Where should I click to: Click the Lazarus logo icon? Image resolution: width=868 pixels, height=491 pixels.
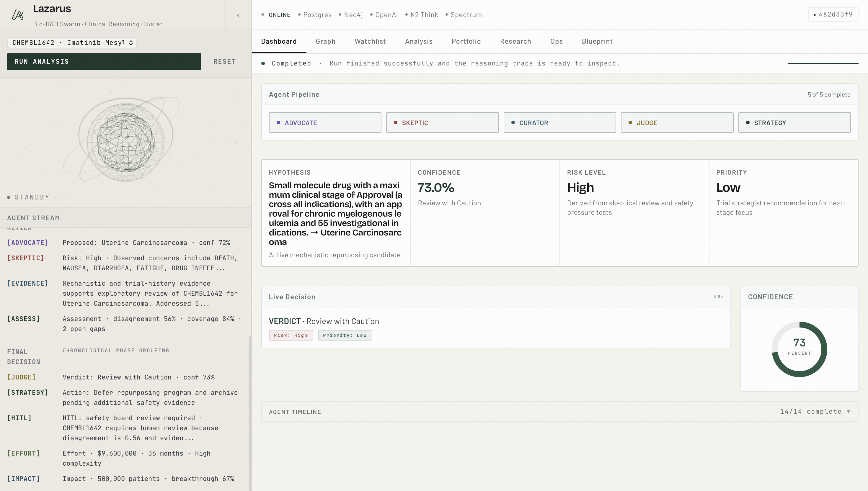tap(18, 15)
